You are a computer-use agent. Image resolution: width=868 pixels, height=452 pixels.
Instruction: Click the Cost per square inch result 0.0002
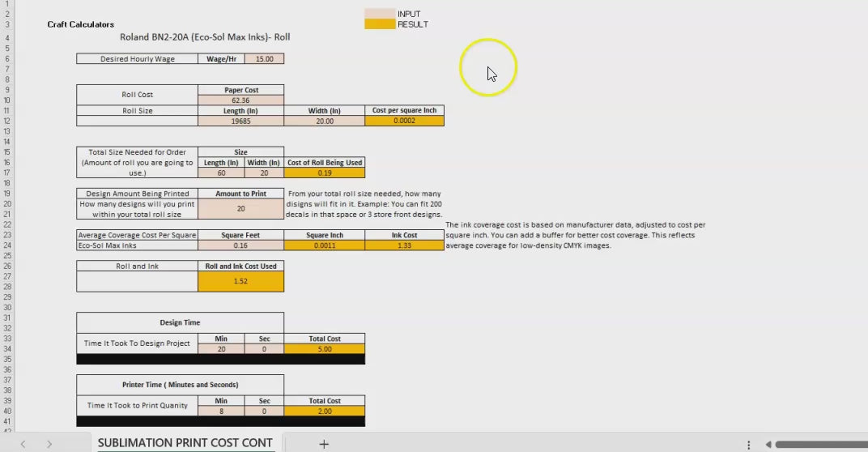pos(404,121)
